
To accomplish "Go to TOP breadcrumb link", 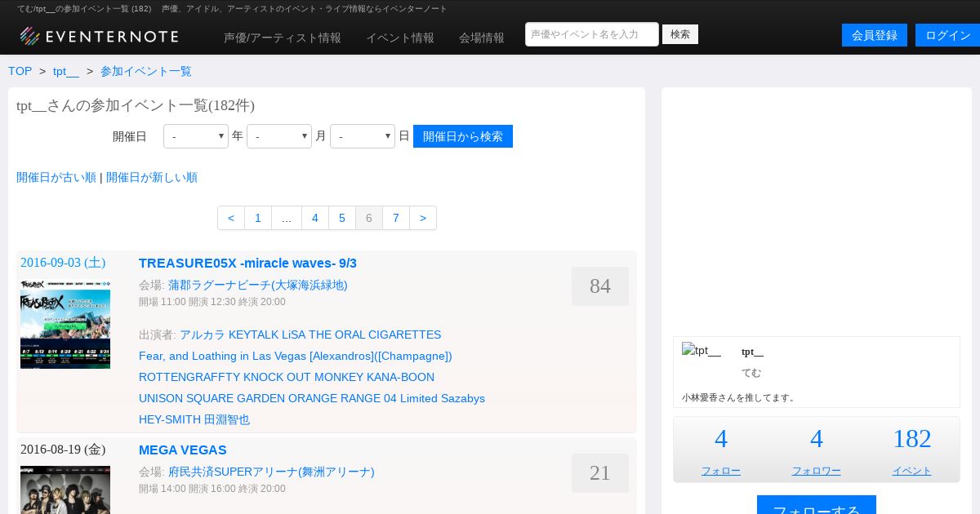I will 20,71.
